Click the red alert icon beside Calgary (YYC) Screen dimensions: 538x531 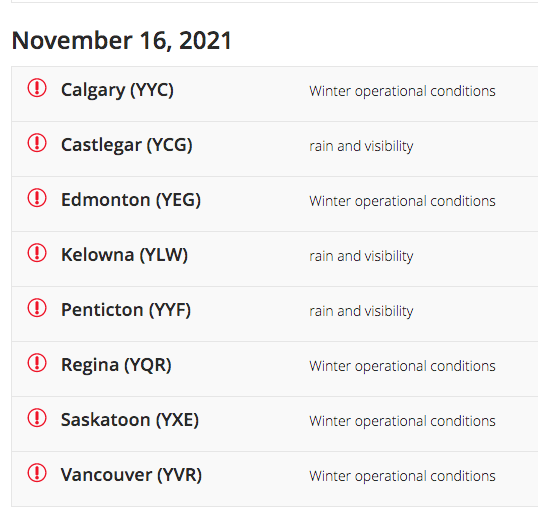click(x=37, y=88)
